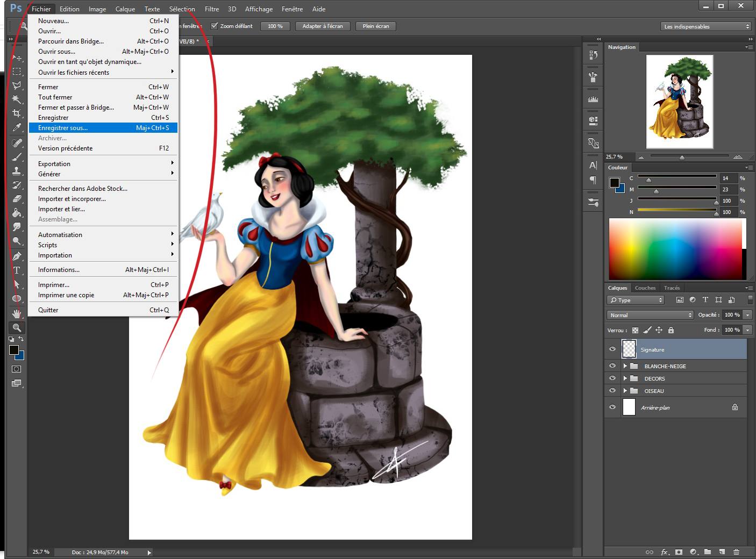Select the Eyedropper tool
The image size is (756, 559).
click(x=17, y=128)
